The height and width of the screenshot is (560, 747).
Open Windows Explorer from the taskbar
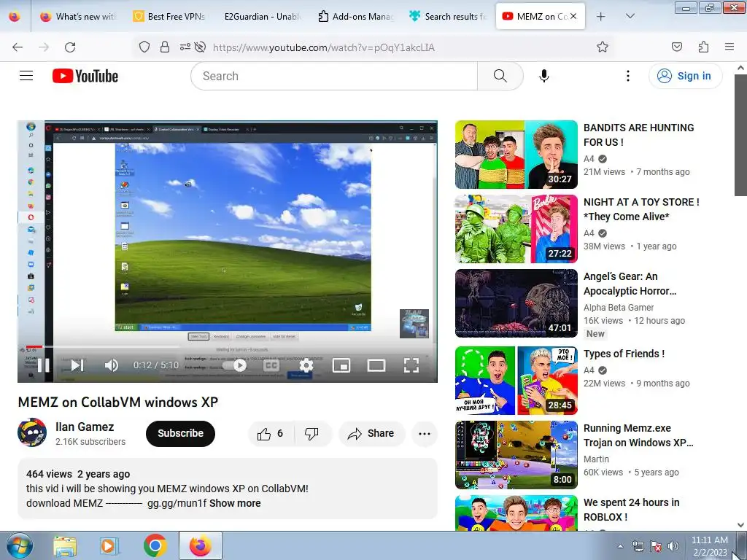click(x=65, y=545)
